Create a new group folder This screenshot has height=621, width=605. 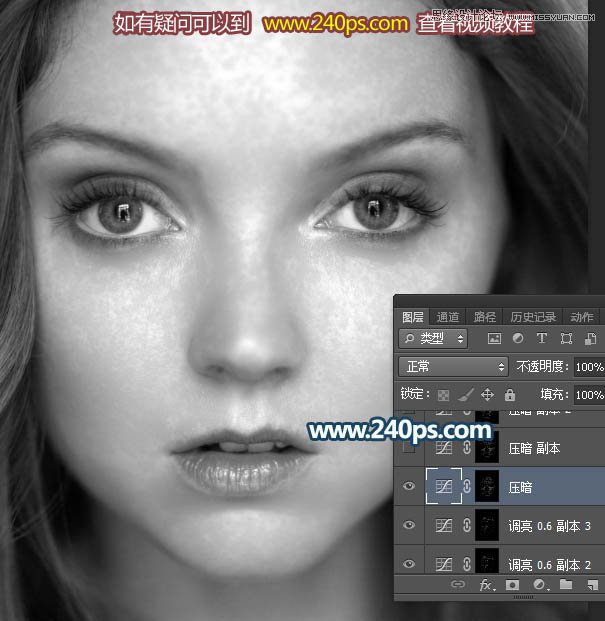click(x=566, y=584)
